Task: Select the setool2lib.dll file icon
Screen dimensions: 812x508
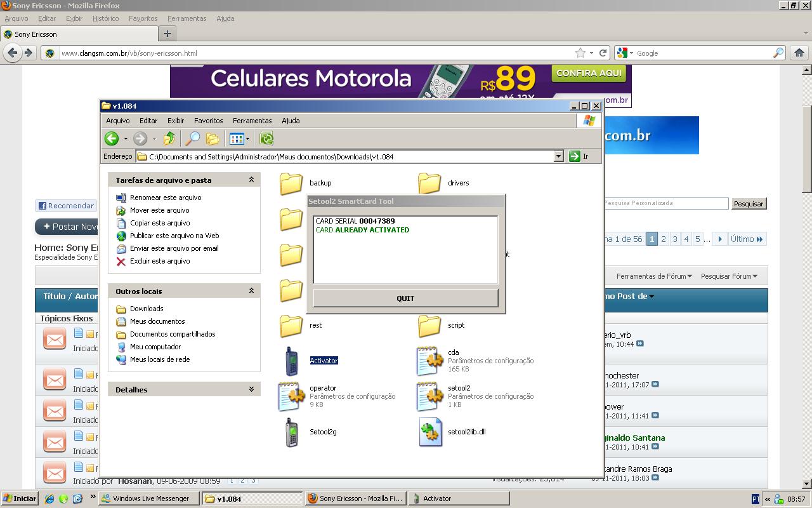Action: coord(430,432)
